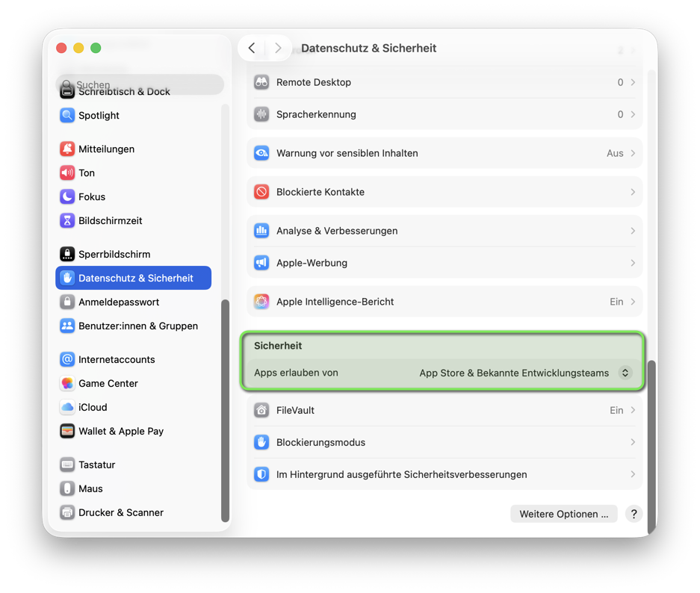
Task: Open Bildschirmzeit via its hourglass icon
Action: [67, 221]
